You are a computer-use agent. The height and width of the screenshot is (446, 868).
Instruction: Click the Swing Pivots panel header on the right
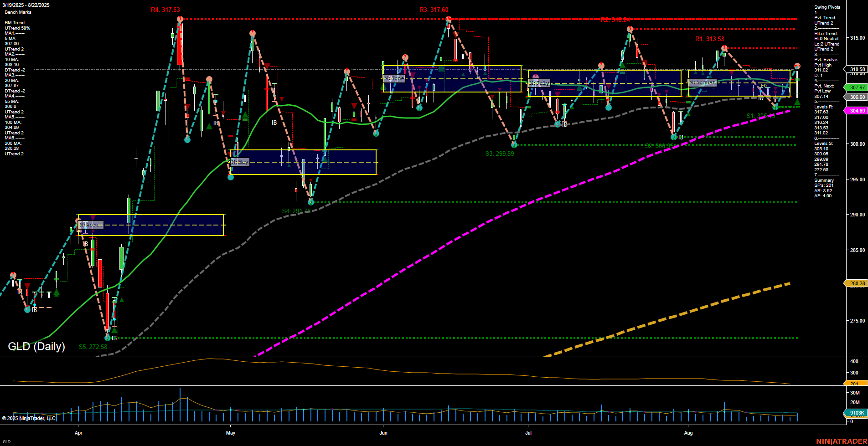[828, 7]
